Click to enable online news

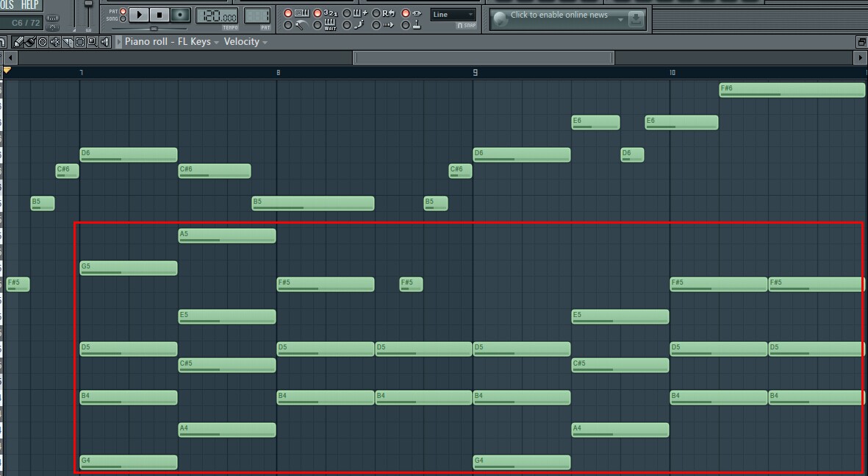point(559,15)
